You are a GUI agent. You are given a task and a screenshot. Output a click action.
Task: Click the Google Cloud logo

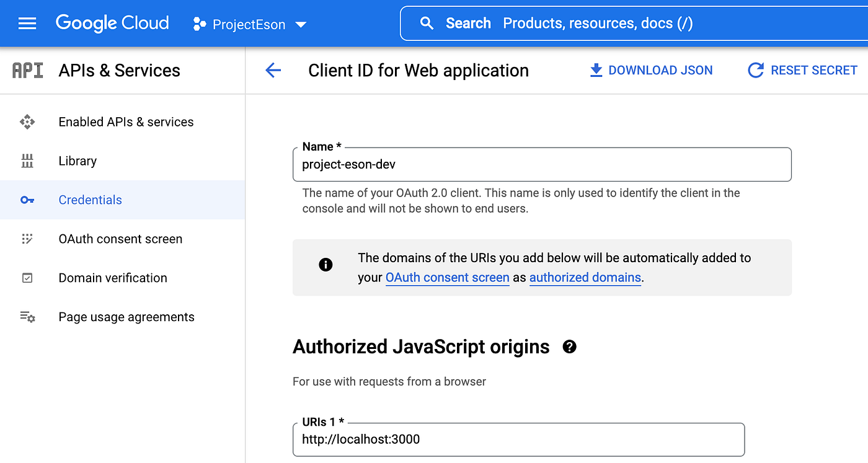pyautogui.click(x=112, y=23)
